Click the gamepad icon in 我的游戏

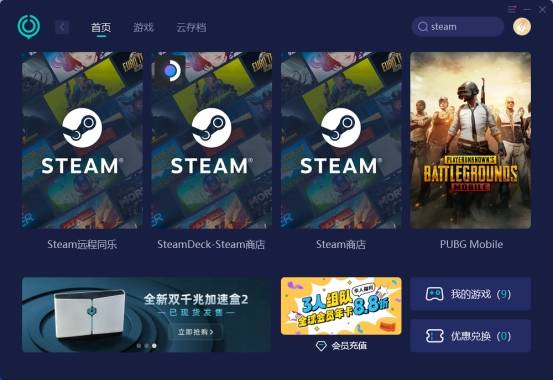coord(434,294)
